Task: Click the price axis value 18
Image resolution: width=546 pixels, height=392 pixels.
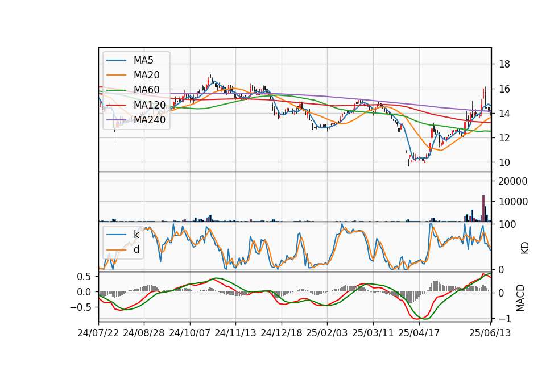Action: tap(504, 64)
